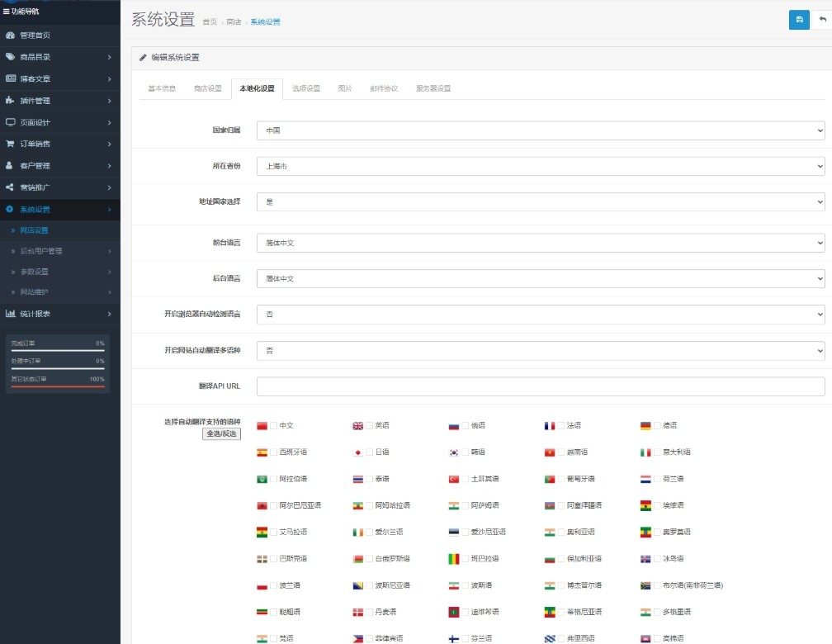
Task: Open 营销推广 in the sidebar
Action: 35,187
